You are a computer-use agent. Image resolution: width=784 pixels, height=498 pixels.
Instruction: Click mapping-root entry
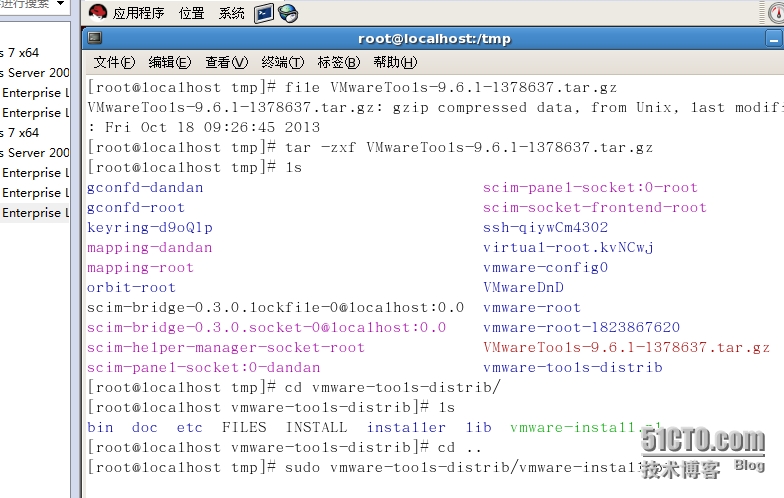(140, 268)
